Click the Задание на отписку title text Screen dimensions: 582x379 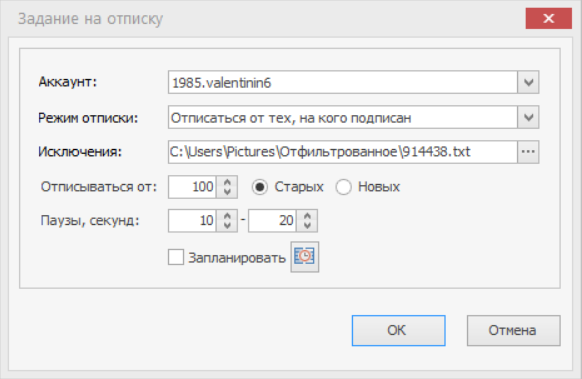[90, 19]
